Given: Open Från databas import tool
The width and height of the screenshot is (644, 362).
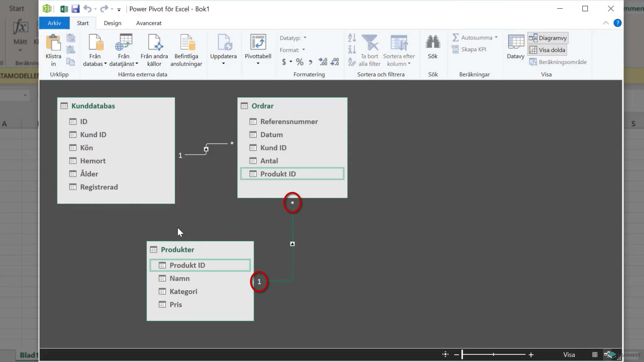Looking at the screenshot, I should [94, 50].
